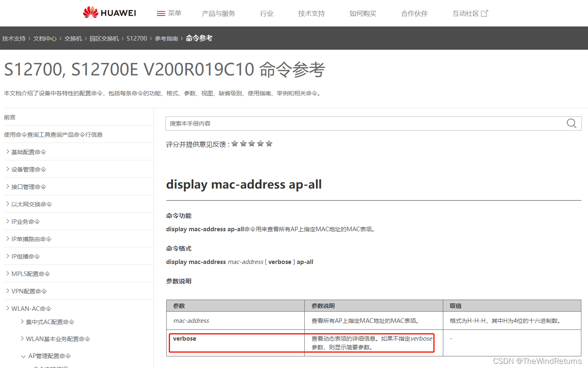The height and width of the screenshot is (368, 588).
Task: Expand the WLAN-AC命令 tree node
Action: click(8, 308)
